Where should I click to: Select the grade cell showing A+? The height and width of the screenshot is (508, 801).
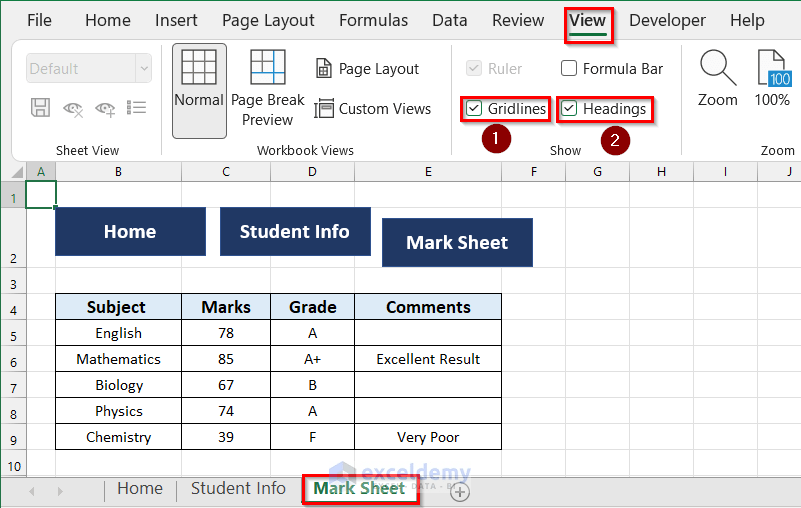click(x=313, y=359)
